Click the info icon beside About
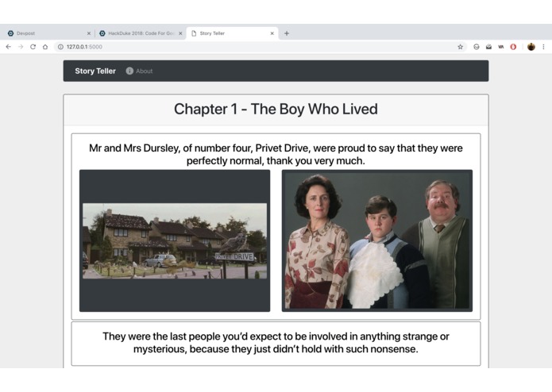This screenshot has width=552, height=392. (129, 71)
